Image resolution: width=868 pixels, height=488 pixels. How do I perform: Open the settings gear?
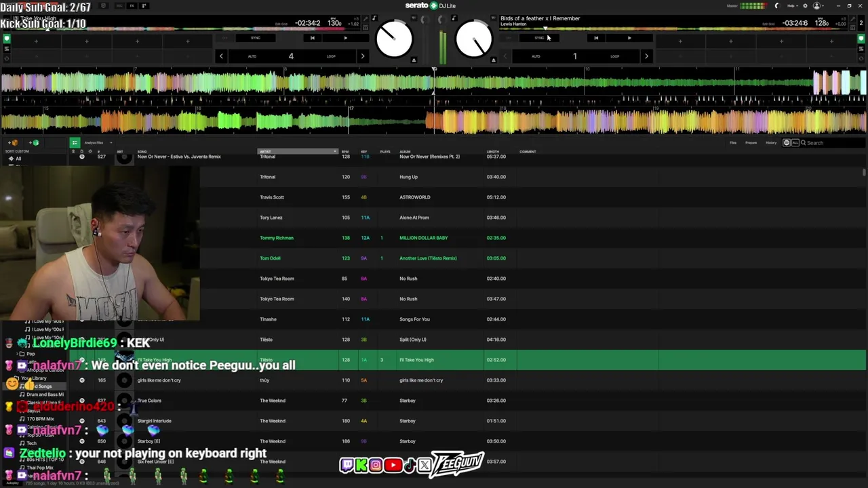pos(805,6)
